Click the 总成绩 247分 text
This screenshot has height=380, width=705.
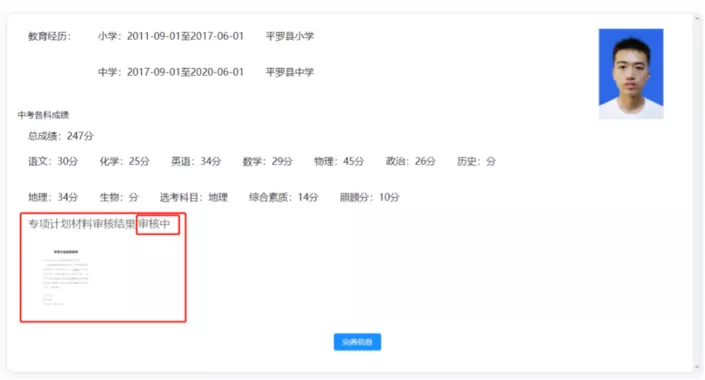(61, 136)
